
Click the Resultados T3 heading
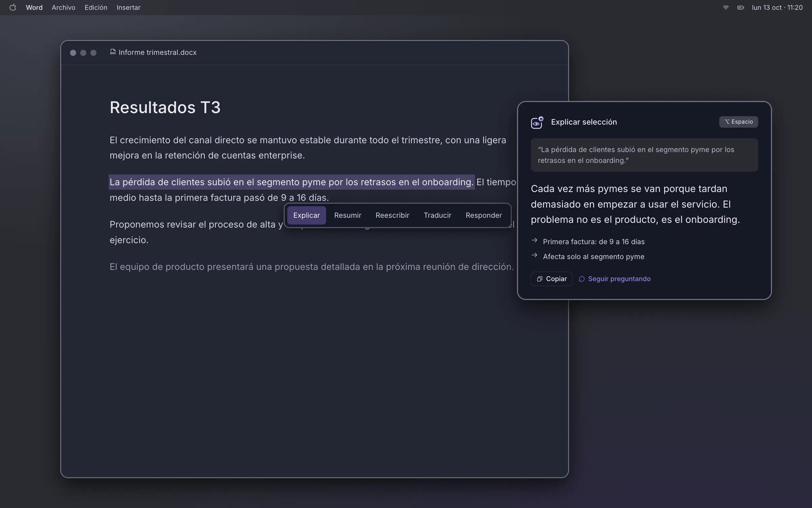[x=165, y=108]
